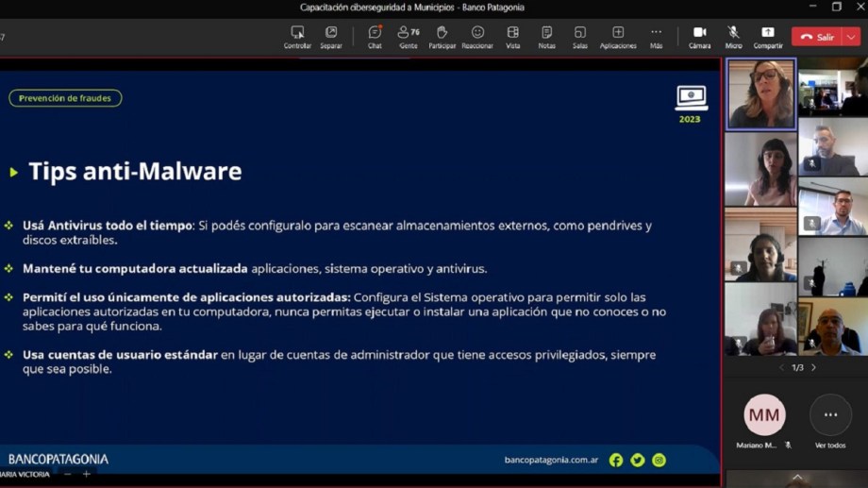This screenshot has width=868, height=488.
Task: Expand the Más options menu
Action: [656, 37]
